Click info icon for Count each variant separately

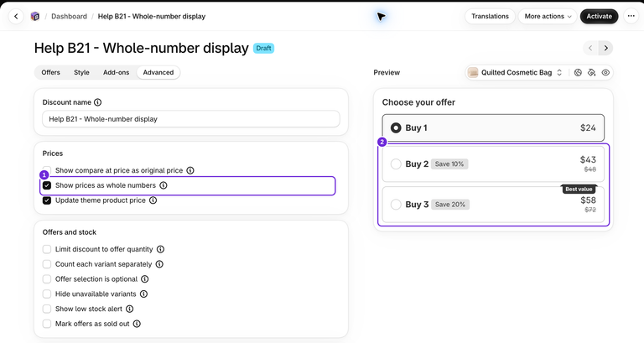pos(160,264)
